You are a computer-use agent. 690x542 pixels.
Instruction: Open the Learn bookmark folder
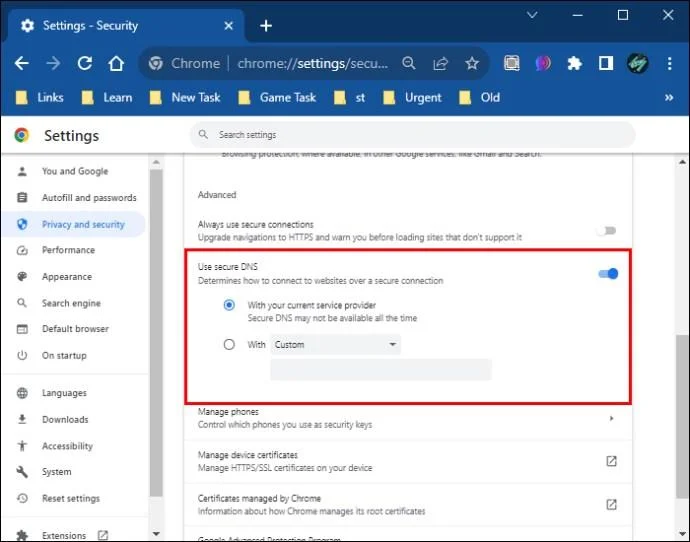coord(107,98)
